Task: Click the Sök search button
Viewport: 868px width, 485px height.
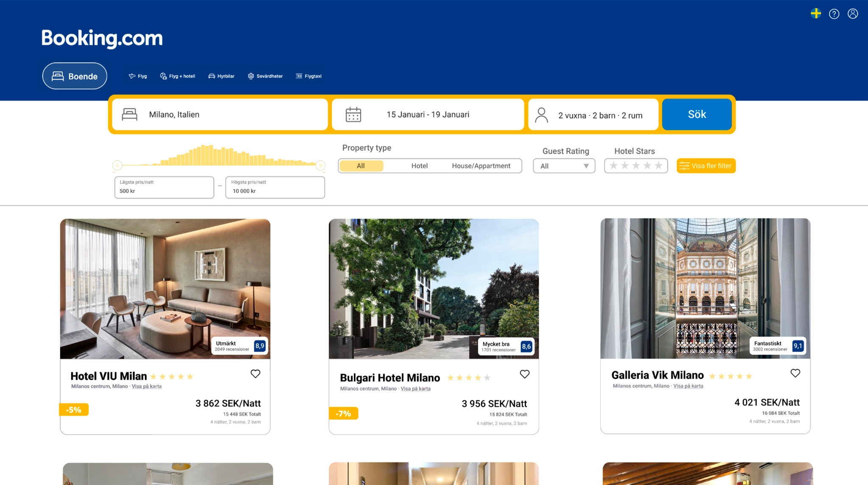Action: pyautogui.click(x=697, y=114)
